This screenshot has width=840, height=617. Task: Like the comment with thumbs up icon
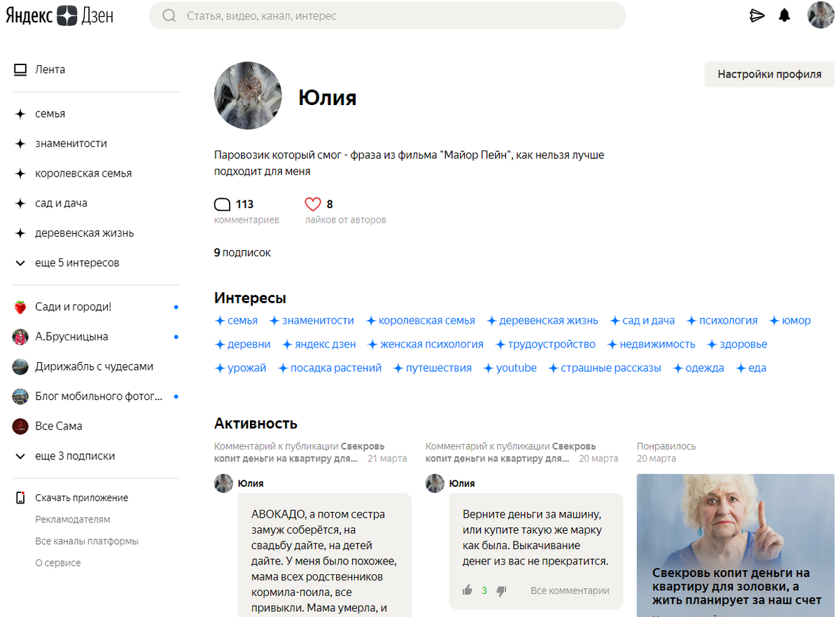click(468, 590)
